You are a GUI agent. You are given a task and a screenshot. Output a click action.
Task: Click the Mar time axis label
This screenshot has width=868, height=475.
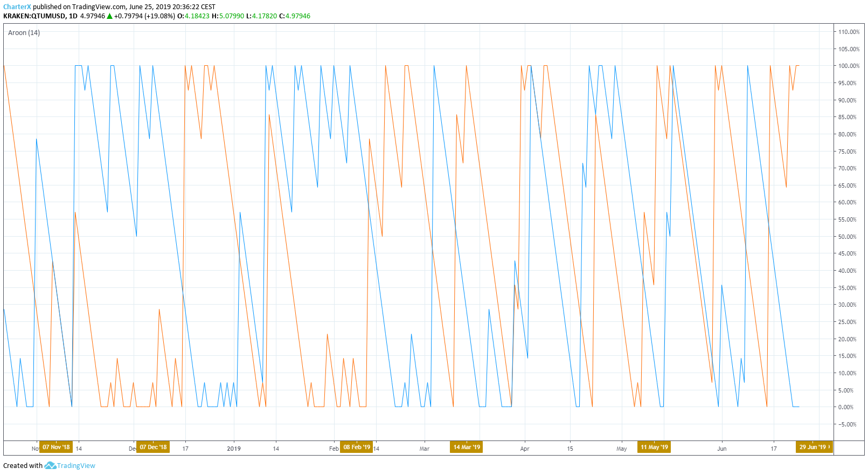pos(425,449)
